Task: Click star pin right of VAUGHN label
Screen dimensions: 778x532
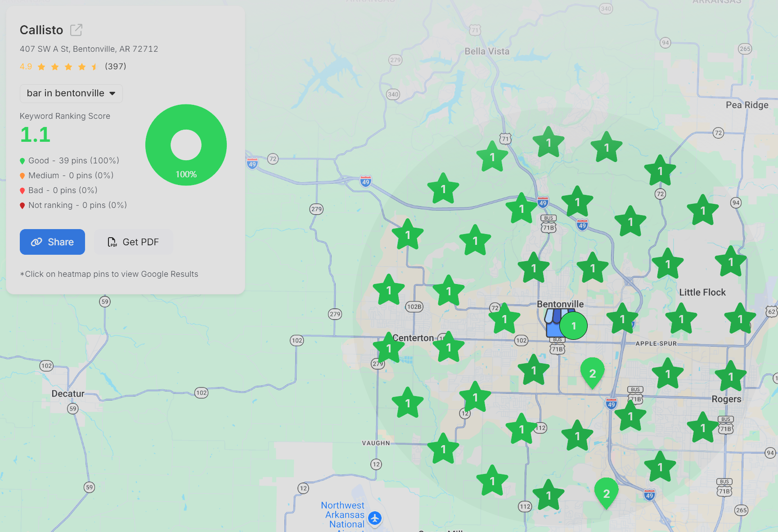Action: tap(443, 449)
